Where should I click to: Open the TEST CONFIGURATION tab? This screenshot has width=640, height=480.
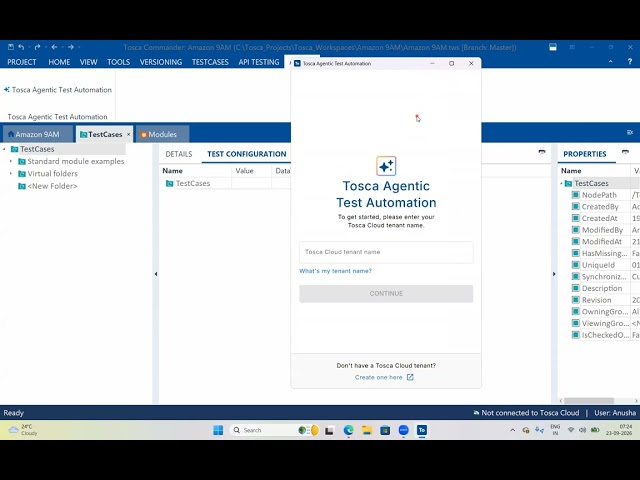(x=247, y=154)
